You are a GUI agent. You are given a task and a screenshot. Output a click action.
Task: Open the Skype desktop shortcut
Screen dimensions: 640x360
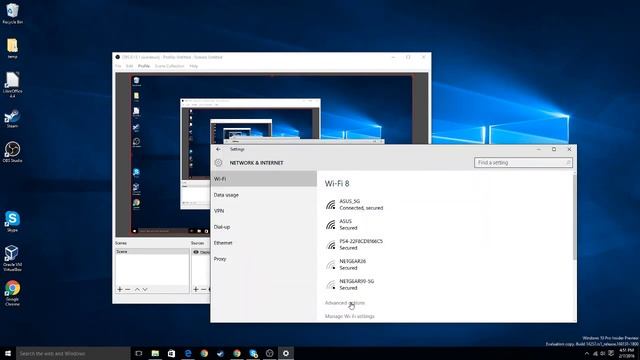tap(12, 222)
